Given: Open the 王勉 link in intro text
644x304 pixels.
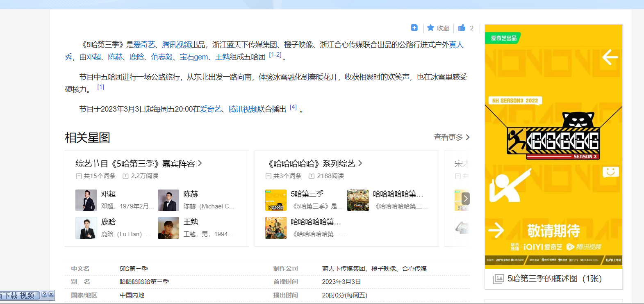Looking at the screenshot, I should click(223, 57).
